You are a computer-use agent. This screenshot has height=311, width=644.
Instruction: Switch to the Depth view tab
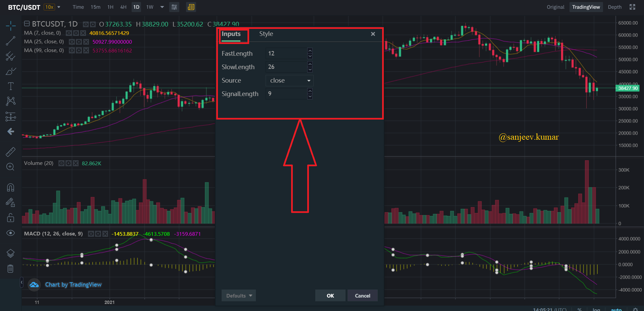pyautogui.click(x=614, y=7)
